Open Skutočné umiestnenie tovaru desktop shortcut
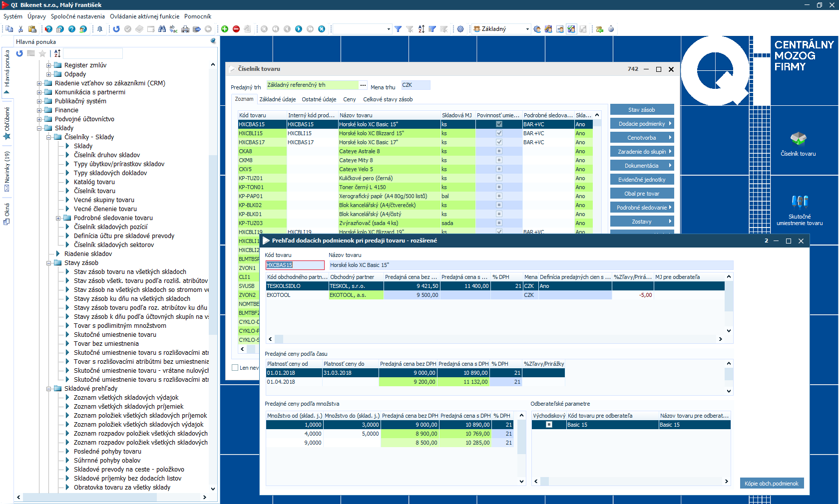Viewport: 839px width, 504px height. 799,210
